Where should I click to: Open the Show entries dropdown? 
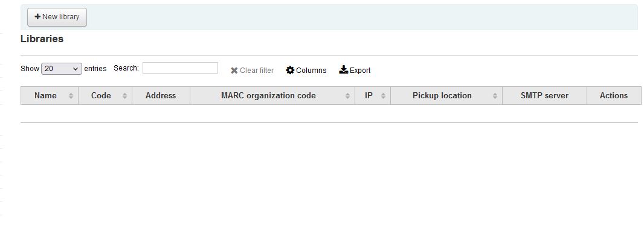(x=61, y=69)
